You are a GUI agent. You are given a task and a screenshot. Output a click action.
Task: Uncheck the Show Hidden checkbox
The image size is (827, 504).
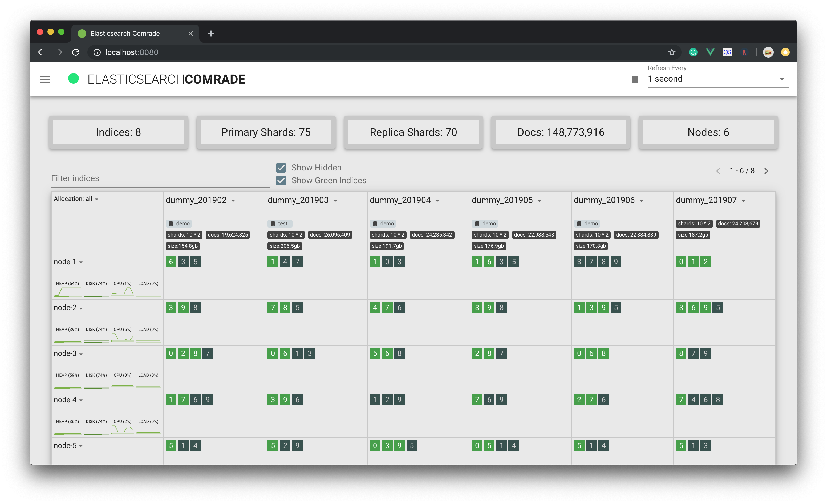281,168
